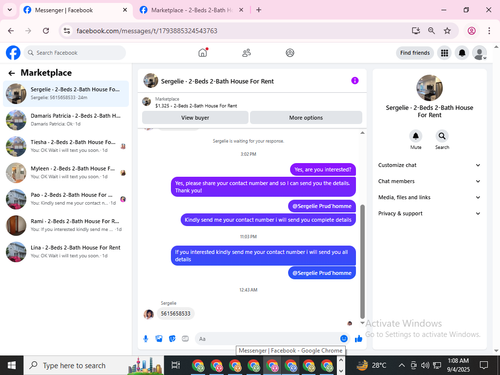This screenshot has width=500, height=375.
Task: Go back in browser history
Action: coord(11,31)
